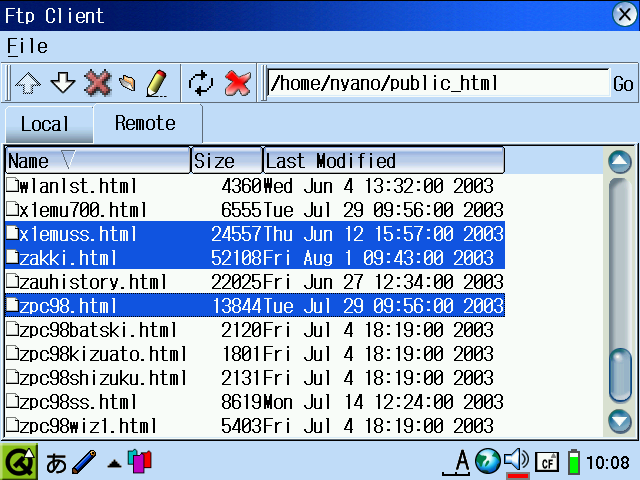The height and width of the screenshot is (480, 640).
Task: Open the green Q start menu
Action: point(19,462)
